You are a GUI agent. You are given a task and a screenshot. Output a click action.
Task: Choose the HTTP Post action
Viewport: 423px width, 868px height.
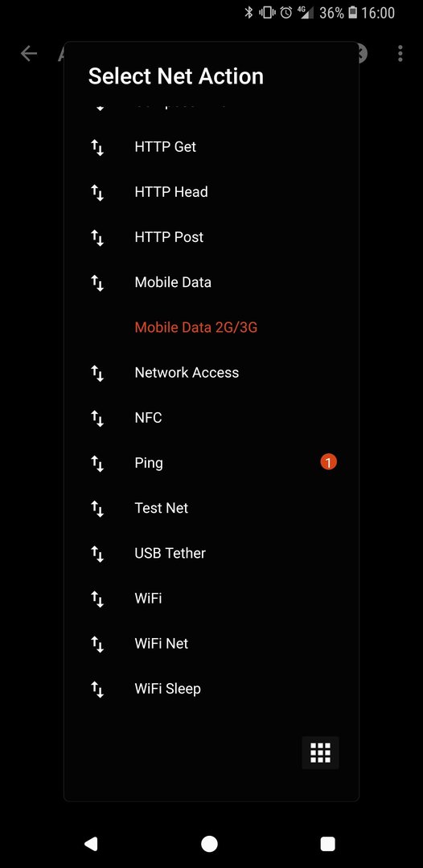(x=211, y=237)
